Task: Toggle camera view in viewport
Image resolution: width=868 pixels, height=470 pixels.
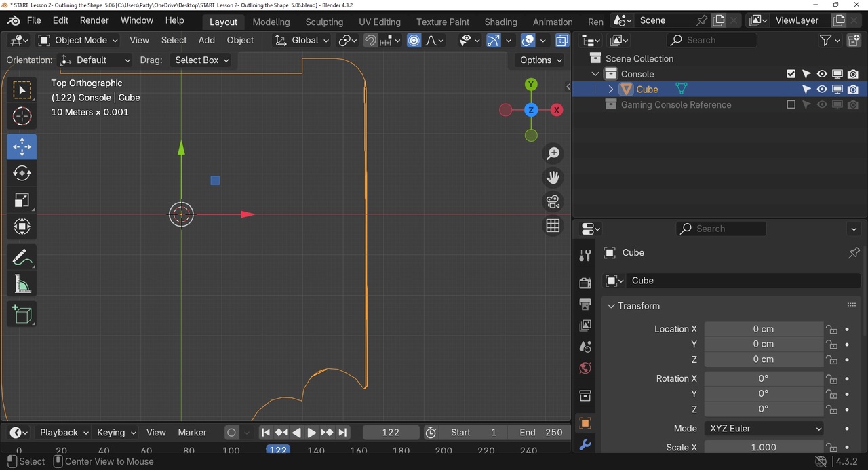Action: pyautogui.click(x=553, y=202)
